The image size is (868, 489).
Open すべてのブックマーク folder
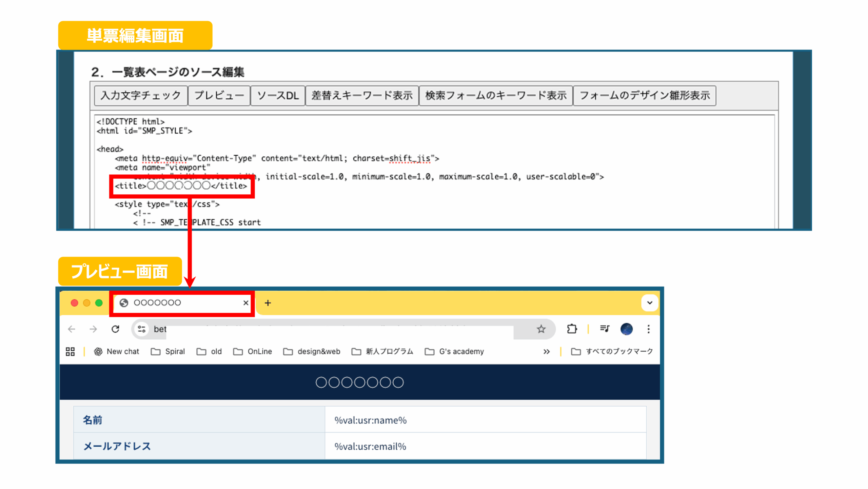612,352
